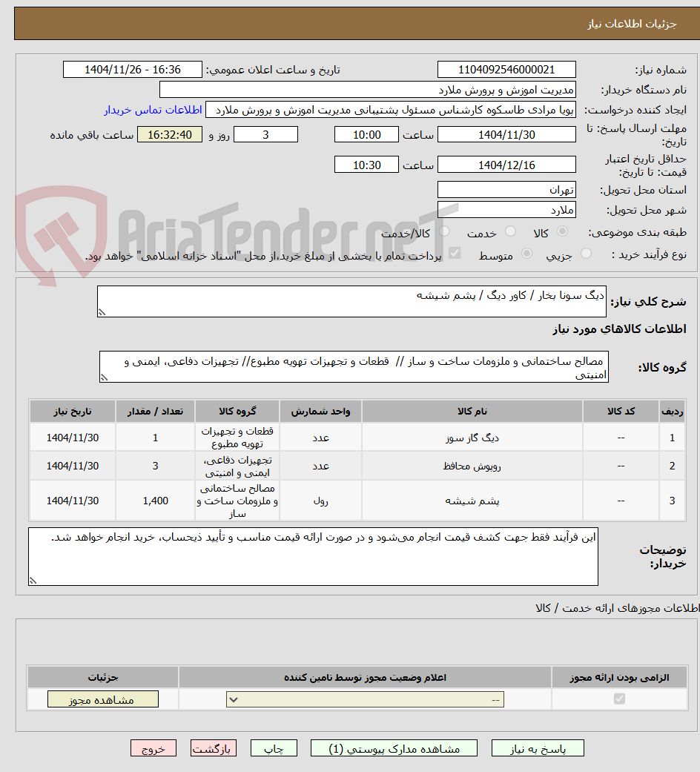The height and width of the screenshot is (772, 700).
Task: Click the مشاهده مجوز button
Action: pyautogui.click(x=103, y=699)
